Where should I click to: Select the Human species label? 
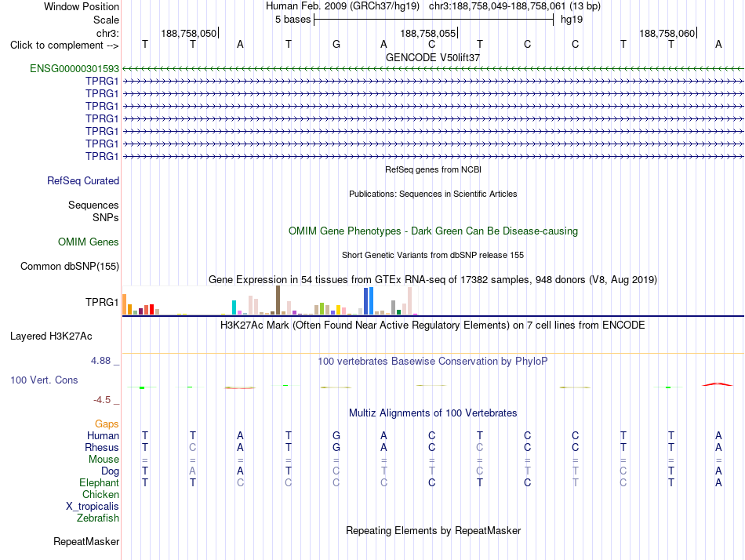[x=103, y=435]
